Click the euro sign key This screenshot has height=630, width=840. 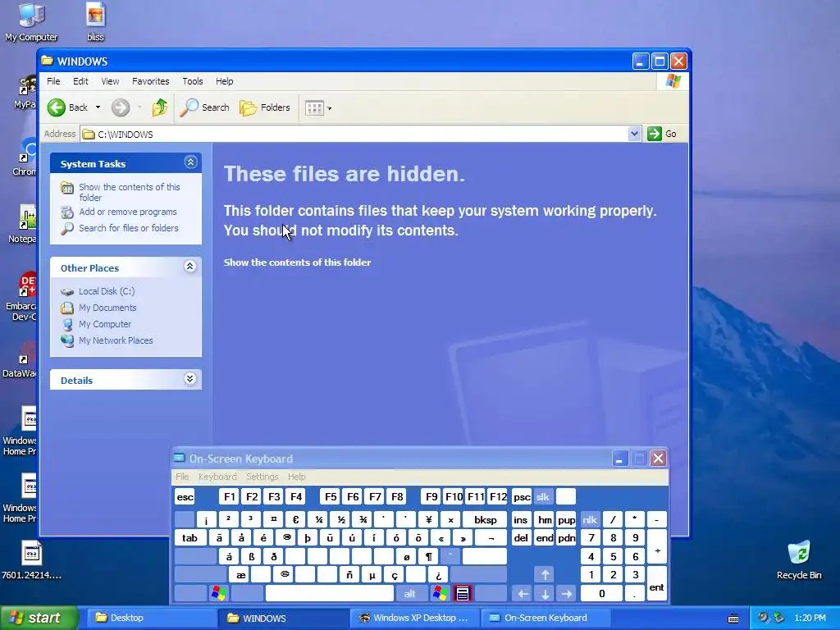tap(295, 519)
